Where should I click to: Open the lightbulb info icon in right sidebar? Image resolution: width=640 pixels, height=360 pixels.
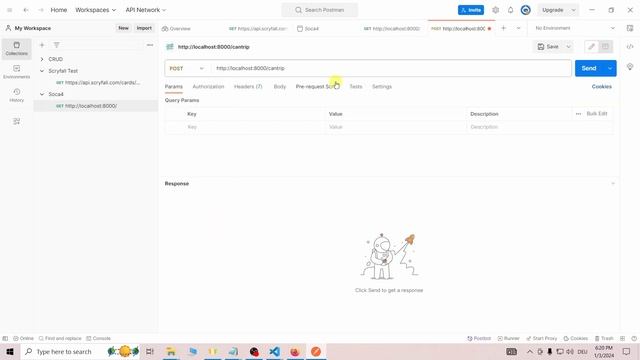(630, 67)
